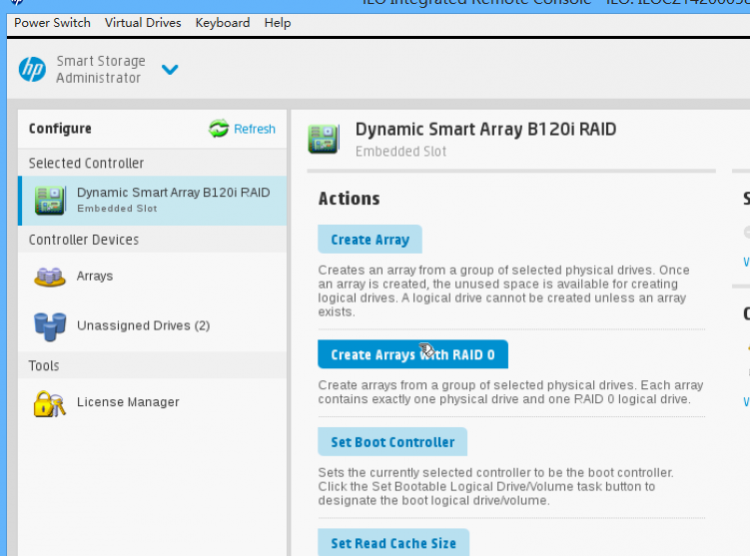The height and width of the screenshot is (556, 750).
Task: Click the Create Array button
Action: [370, 239]
